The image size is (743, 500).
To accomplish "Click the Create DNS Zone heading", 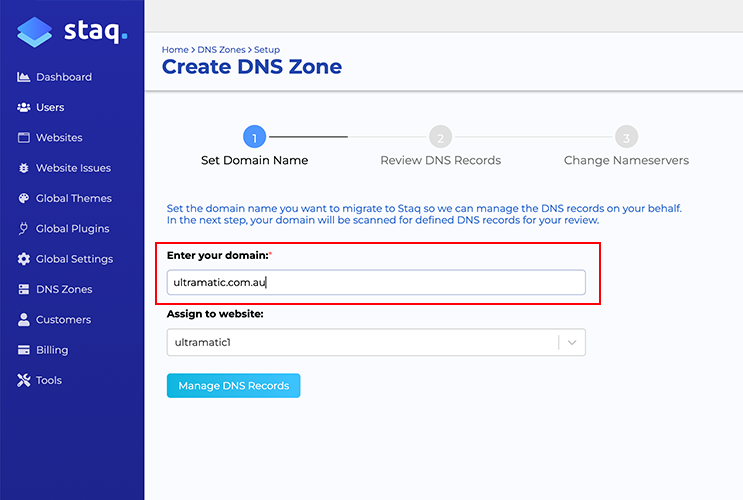I will pos(252,67).
